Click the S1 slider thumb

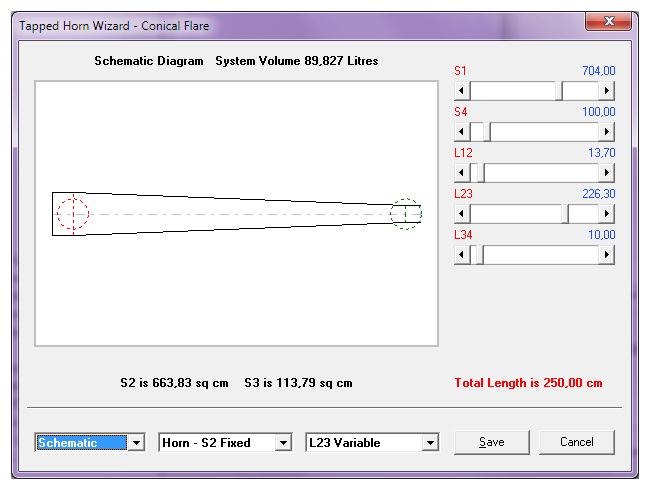click(559, 91)
